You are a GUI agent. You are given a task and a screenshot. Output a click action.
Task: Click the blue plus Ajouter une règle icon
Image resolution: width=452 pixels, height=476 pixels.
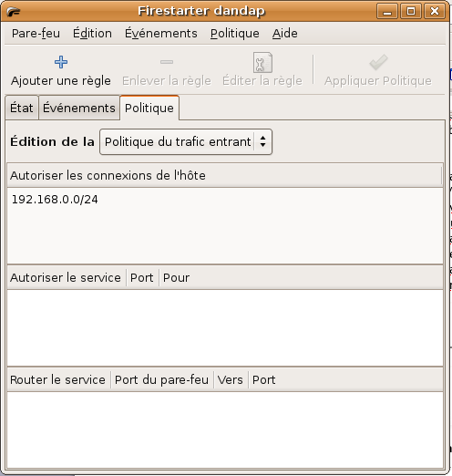point(61,62)
